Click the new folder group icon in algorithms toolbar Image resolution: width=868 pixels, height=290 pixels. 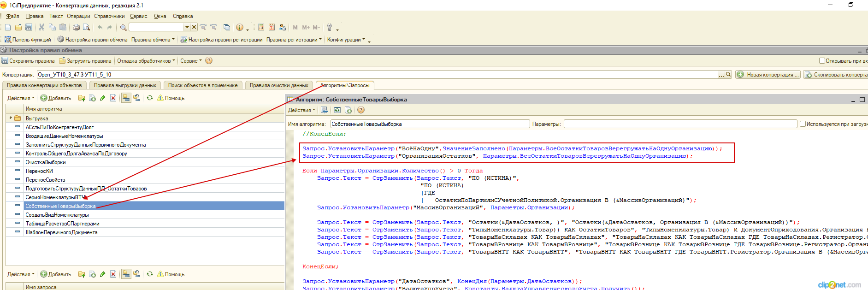[x=82, y=98]
